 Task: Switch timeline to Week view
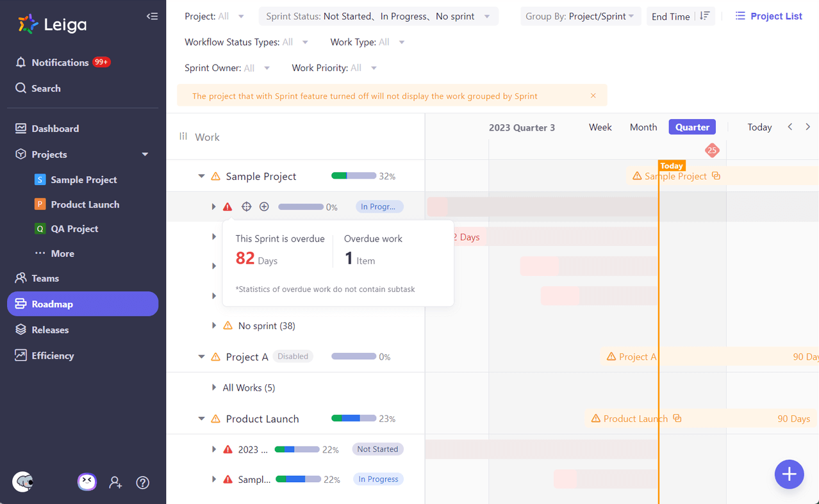tap(600, 127)
